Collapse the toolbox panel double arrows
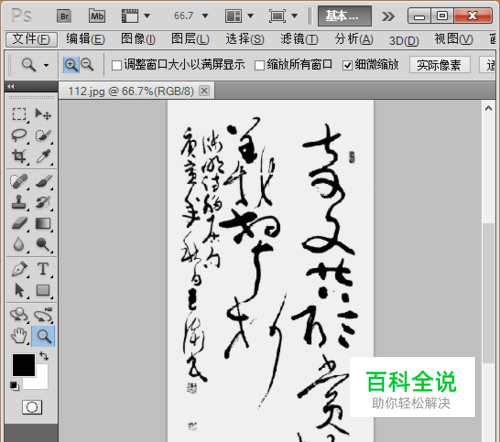 pyautogui.click(x=11, y=87)
